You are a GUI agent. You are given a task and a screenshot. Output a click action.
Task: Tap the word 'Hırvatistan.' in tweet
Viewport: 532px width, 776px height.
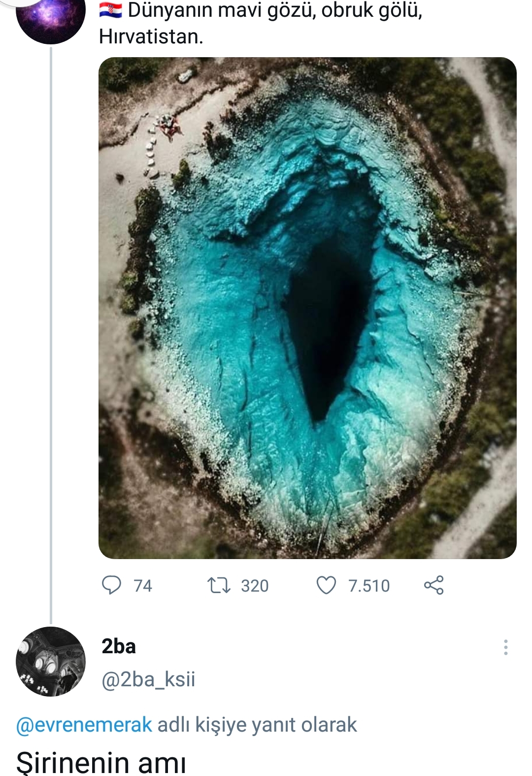(151, 36)
